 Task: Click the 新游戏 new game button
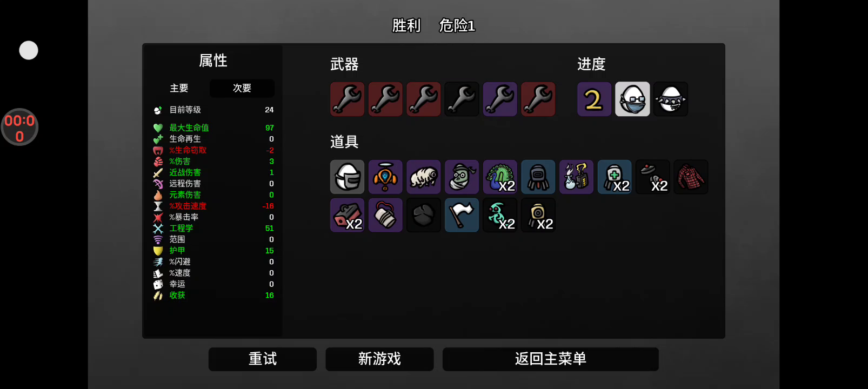click(379, 359)
